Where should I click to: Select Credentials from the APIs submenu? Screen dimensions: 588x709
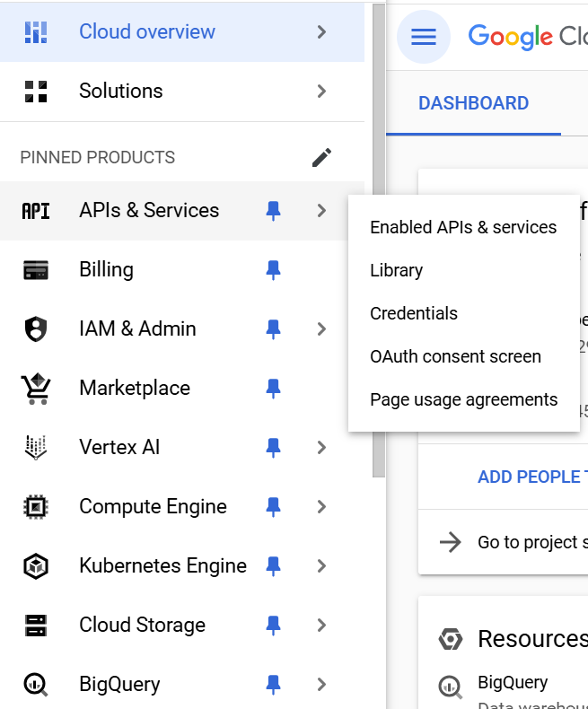(414, 313)
